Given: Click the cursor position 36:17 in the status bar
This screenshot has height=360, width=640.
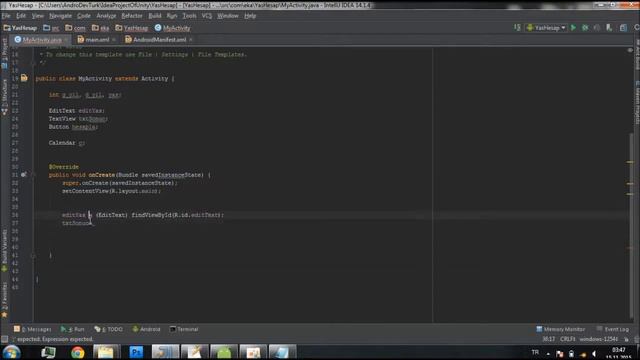Looking at the screenshot, I should coord(549,339).
